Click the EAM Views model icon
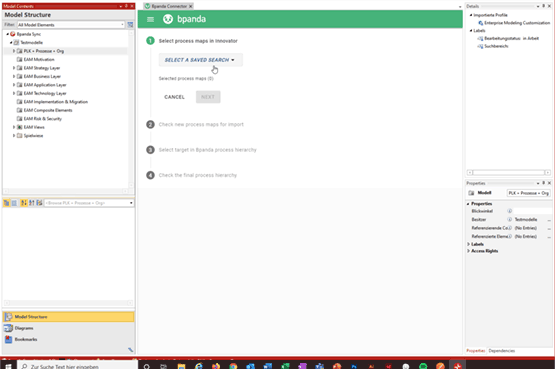 [x=20, y=127]
